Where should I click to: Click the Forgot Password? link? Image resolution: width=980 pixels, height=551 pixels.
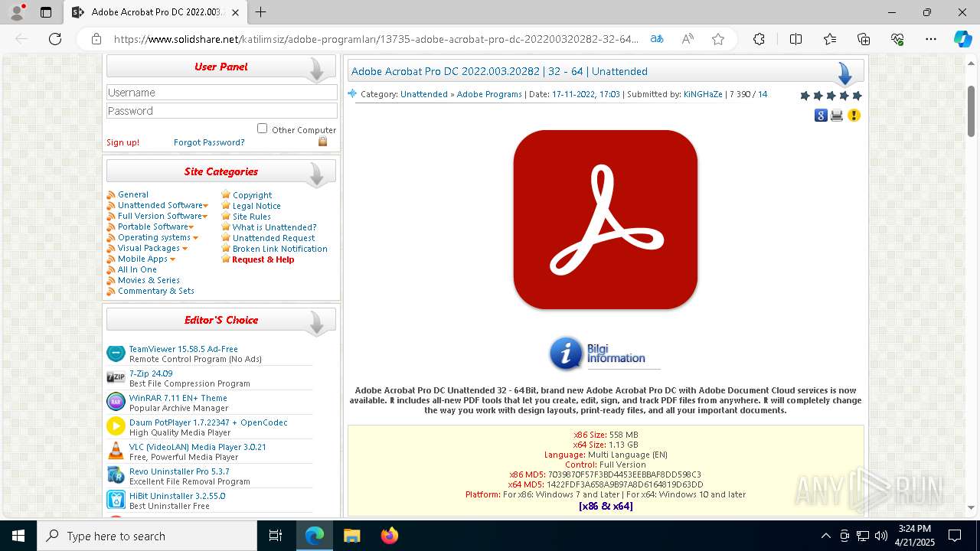[209, 142]
